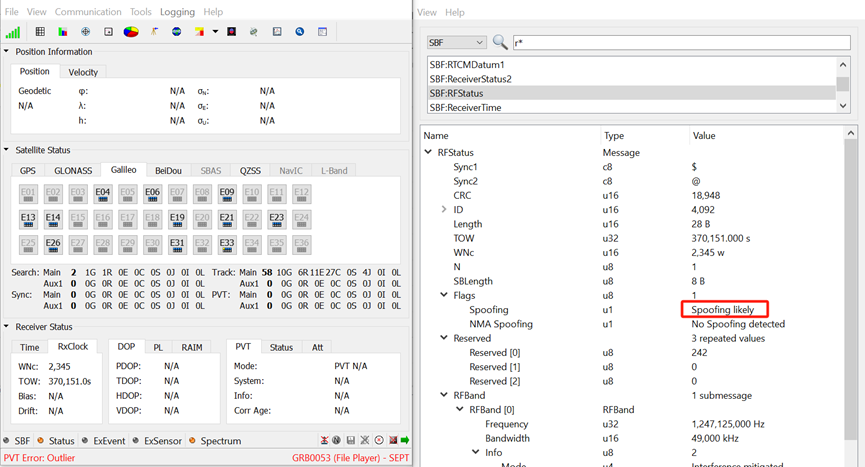Click the gray circled N status icon

click(336, 440)
